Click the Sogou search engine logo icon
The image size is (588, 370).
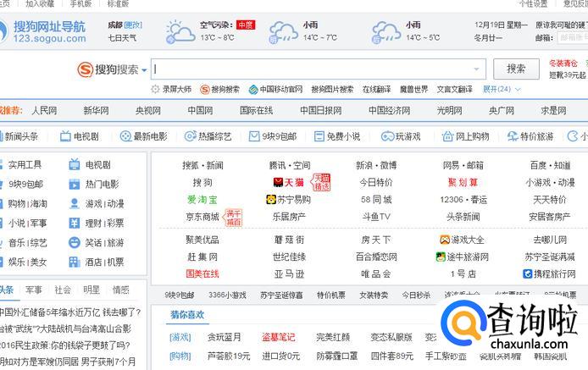[85, 69]
